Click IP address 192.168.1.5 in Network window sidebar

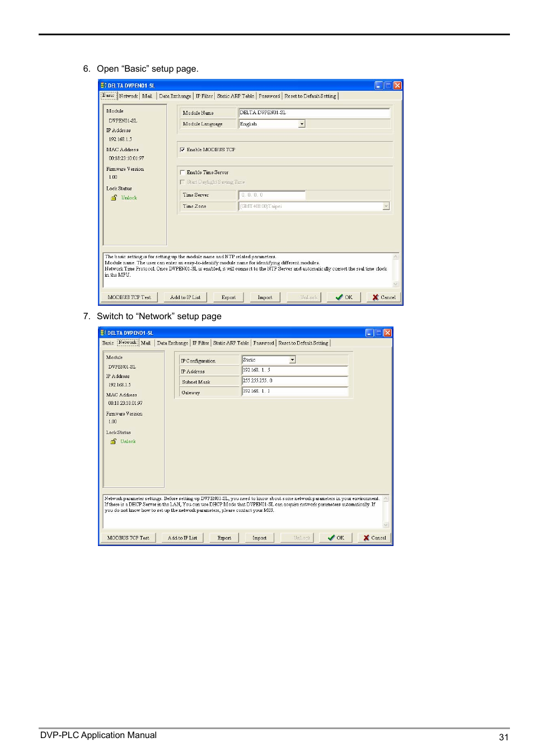coord(120,385)
